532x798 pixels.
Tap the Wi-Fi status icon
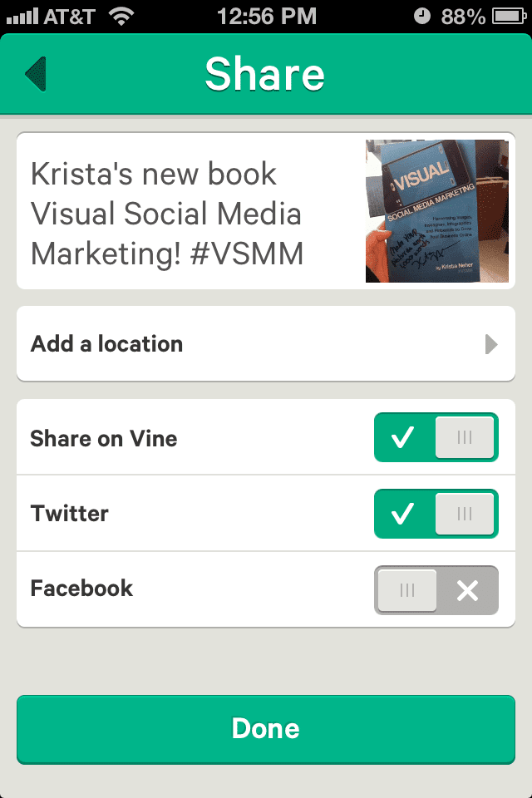(122, 16)
